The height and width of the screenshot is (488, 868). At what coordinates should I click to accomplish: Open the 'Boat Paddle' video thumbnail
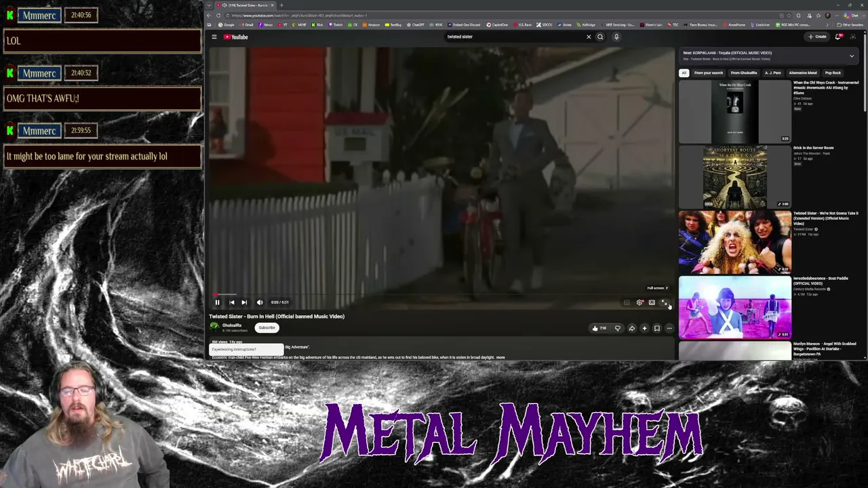tap(735, 307)
